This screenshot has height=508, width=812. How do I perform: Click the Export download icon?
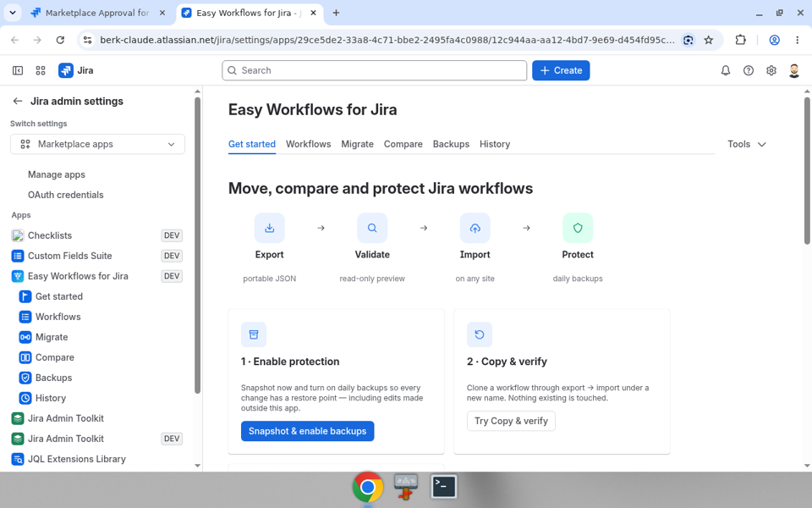(269, 228)
